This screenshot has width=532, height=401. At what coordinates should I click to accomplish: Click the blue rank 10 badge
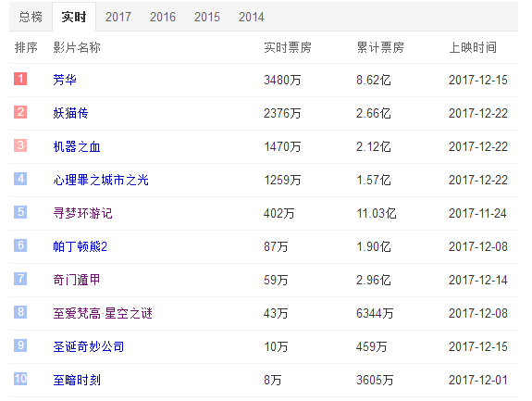click(20, 379)
